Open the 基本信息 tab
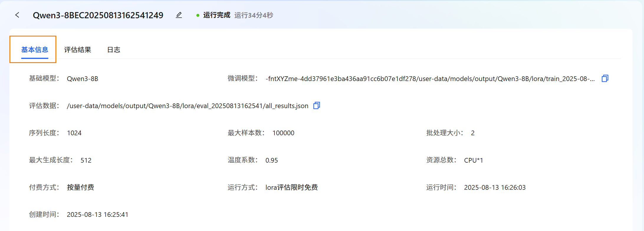644x231 pixels. tap(34, 49)
